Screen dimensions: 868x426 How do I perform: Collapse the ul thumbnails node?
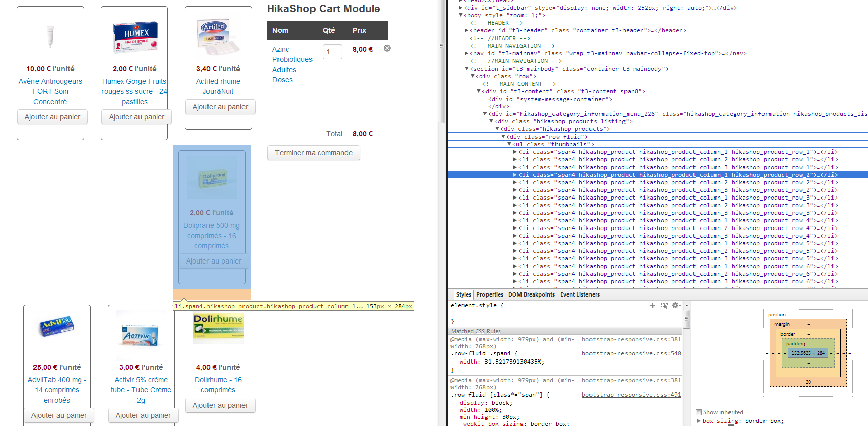tap(509, 144)
